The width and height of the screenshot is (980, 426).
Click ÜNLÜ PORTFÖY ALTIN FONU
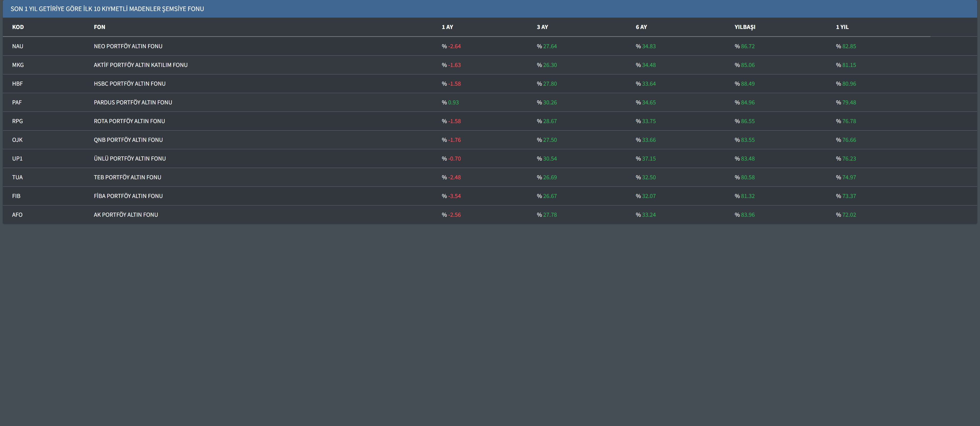click(129, 158)
